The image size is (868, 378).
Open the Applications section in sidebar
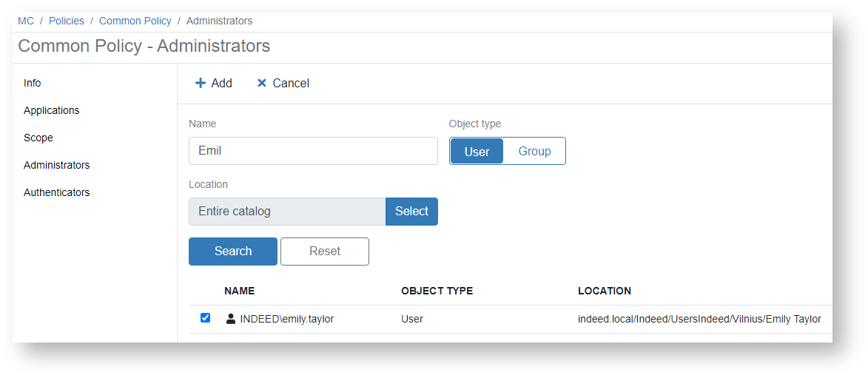click(x=51, y=110)
